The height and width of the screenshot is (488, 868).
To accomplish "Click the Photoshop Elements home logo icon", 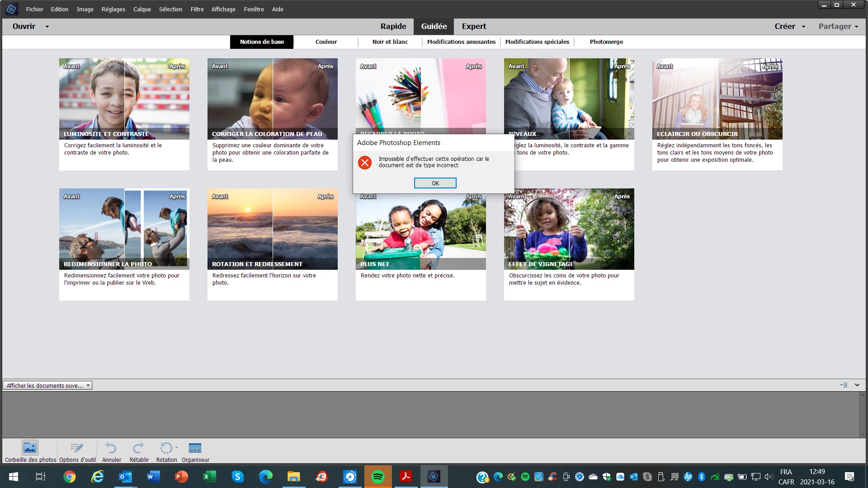I will (11, 9).
